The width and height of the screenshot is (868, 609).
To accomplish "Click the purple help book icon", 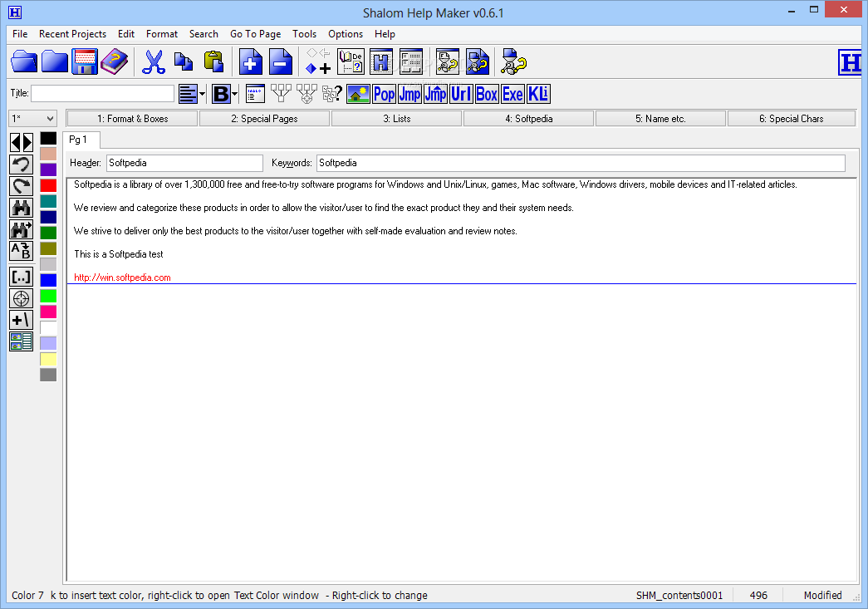I will pyautogui.click(x=115, y=61).
